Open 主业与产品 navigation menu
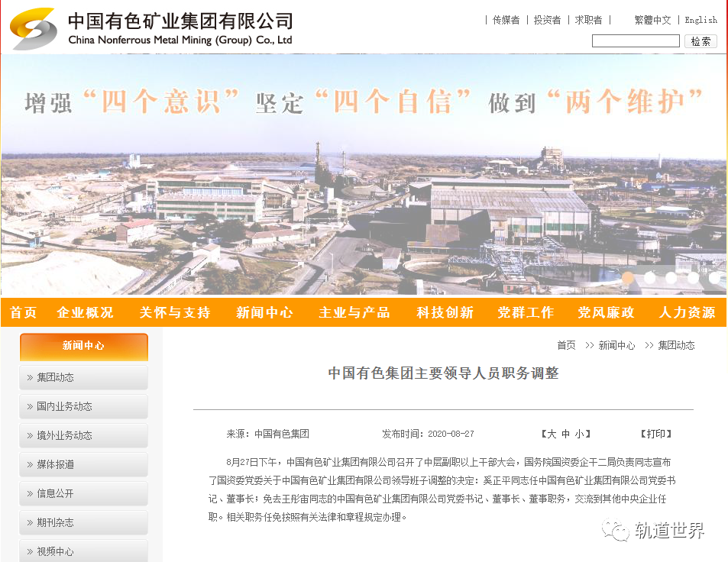 point(354,312)
